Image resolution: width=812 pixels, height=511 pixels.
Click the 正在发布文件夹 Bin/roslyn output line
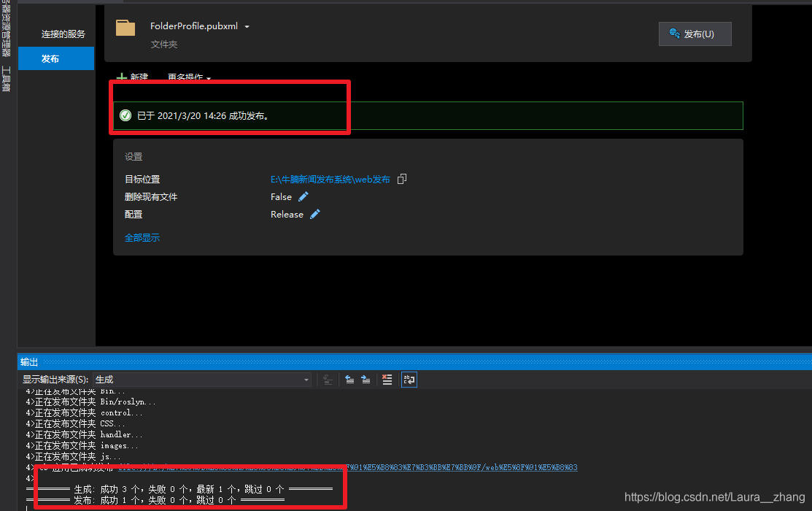[x=90, y=401]
